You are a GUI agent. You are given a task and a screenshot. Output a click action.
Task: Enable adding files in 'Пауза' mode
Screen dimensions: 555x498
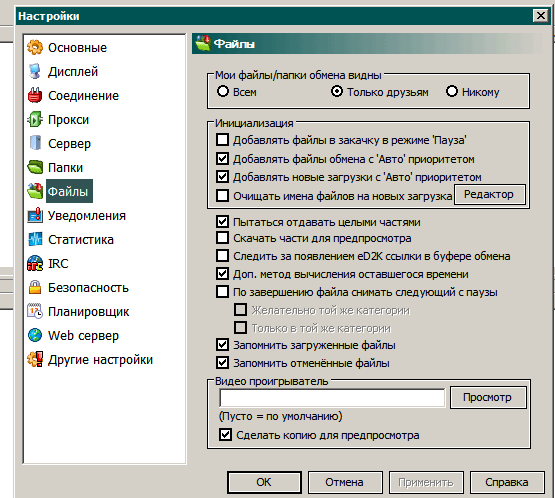pyautogui.click(x=222, y=140)
